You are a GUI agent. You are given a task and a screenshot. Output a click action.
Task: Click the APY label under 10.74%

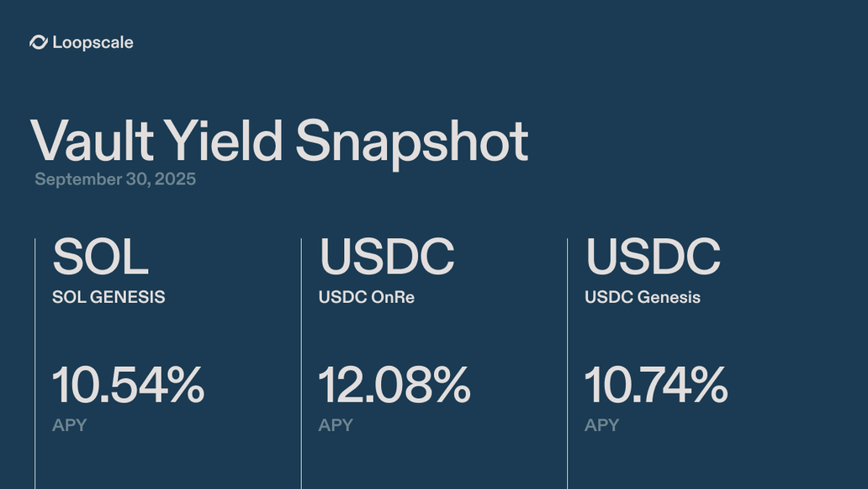pyautogui.click(x=602, y=425)
